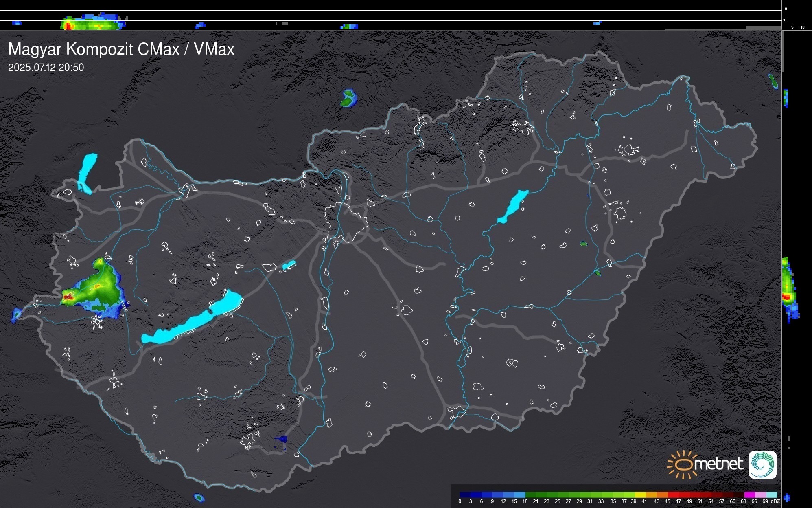
Task: Click the Budapest city outline
Action: (x=346, y=222)
